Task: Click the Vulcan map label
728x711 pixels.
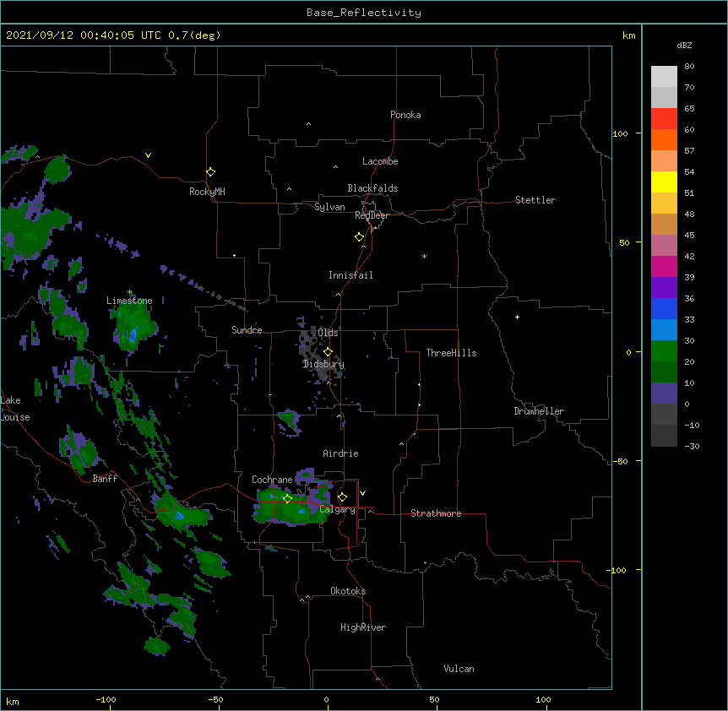Action: click(459, 669)
